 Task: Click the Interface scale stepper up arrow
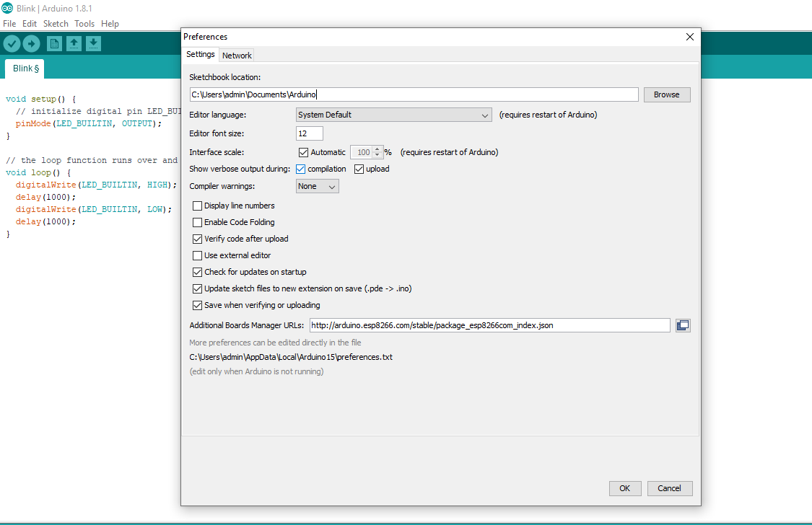click(x=376, y=149)
